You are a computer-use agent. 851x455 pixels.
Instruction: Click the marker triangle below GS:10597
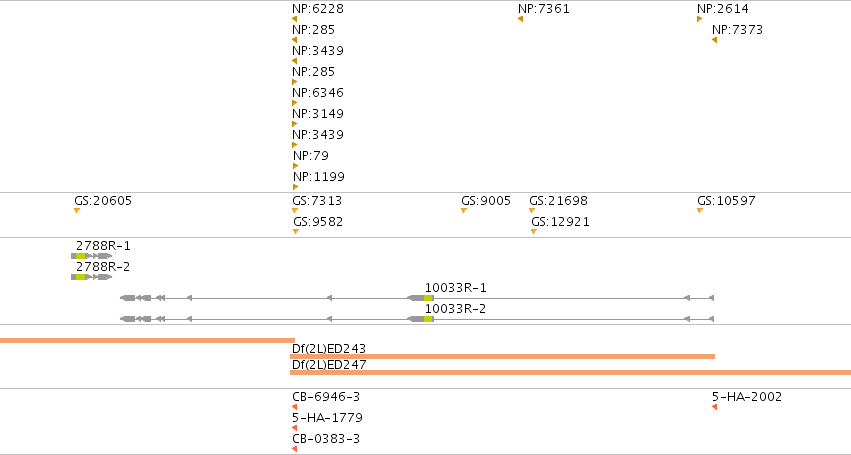700,211
